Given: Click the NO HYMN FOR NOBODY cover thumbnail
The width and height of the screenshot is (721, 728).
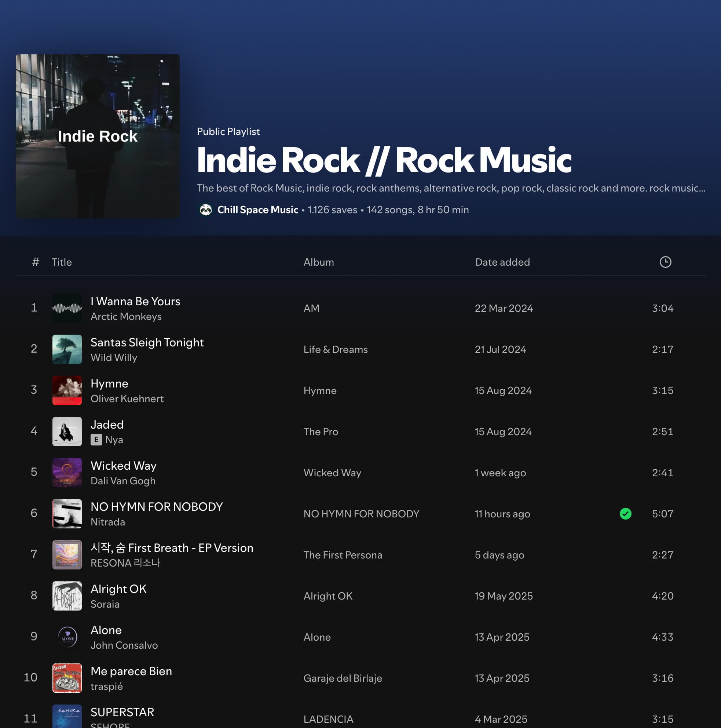Looking at the screenshot, I should coord(67,514).
